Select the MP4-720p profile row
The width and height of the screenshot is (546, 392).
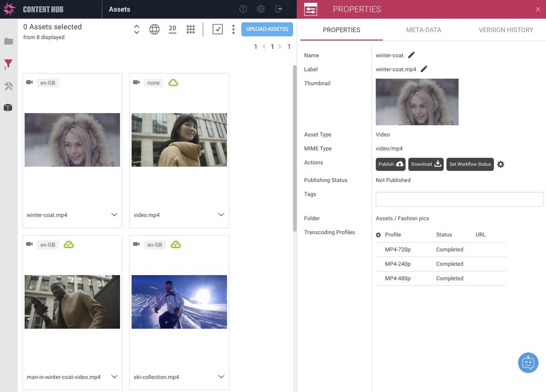pos(441,249)
